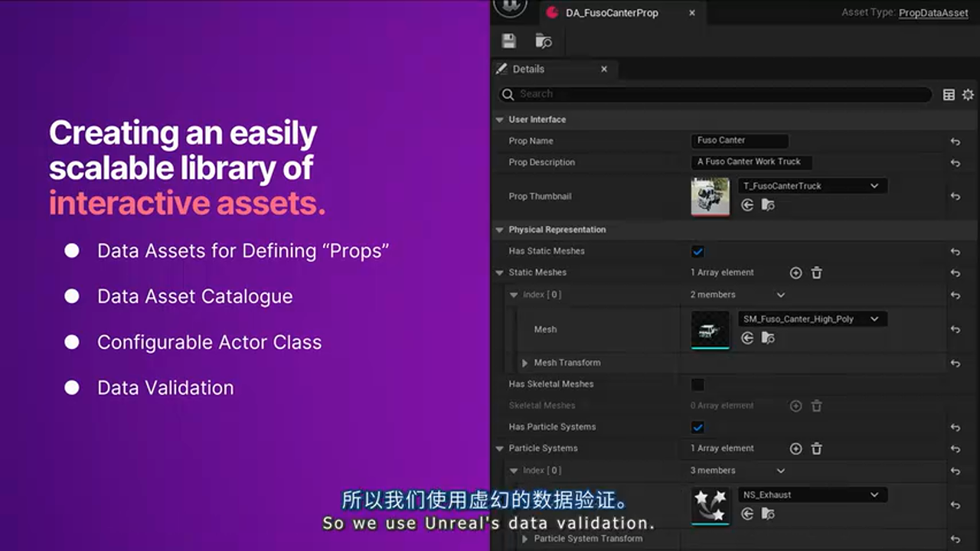Add element to Particle Systems array
Screen dimensions: 980x551
pos(795,449)
